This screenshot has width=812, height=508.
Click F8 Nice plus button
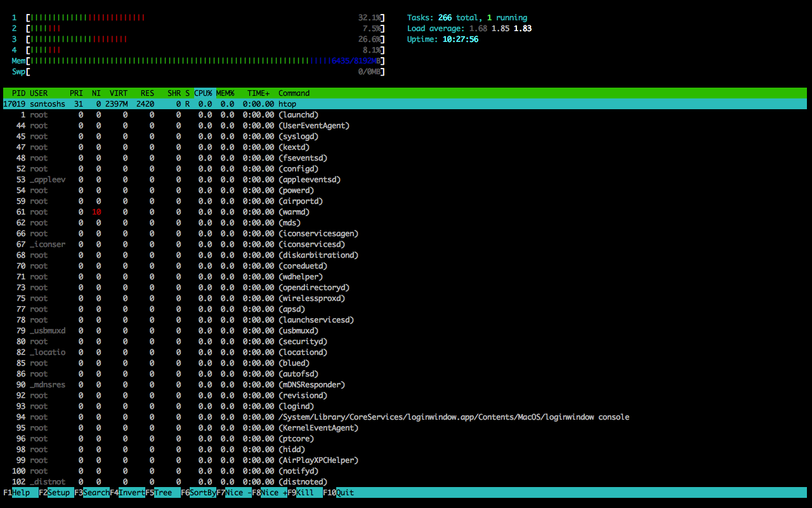(x=269, y=493)
